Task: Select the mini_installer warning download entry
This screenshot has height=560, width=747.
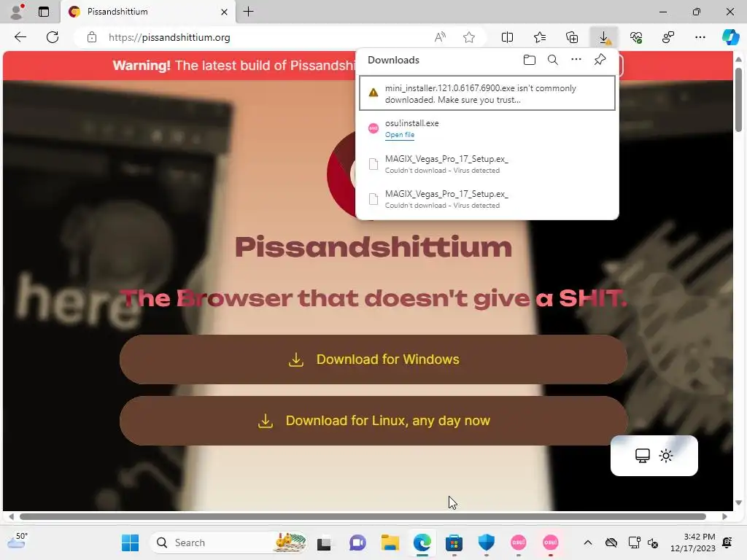Action: click(487, 93)
